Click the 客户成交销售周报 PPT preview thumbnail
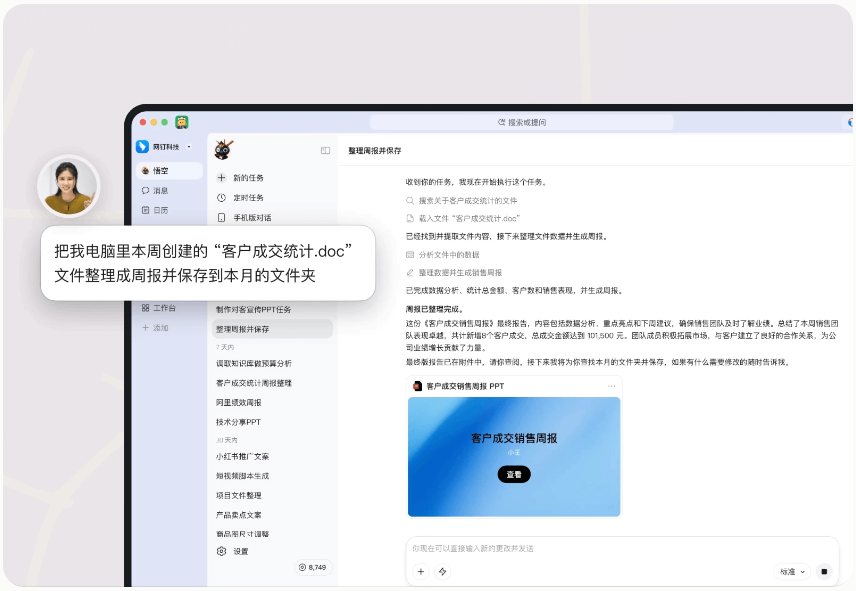Image resolution: width=856 pixels, height=591 pixels. [514, 457]
